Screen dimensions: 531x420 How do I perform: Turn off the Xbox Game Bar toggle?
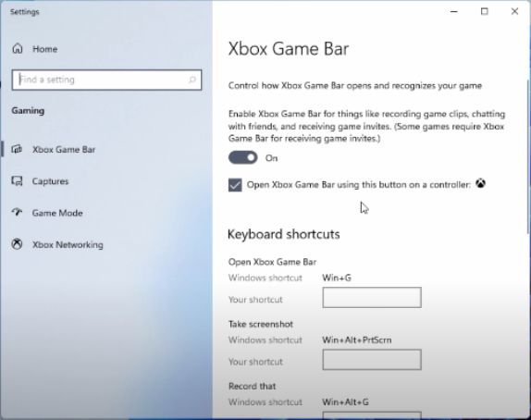point(242,158)
